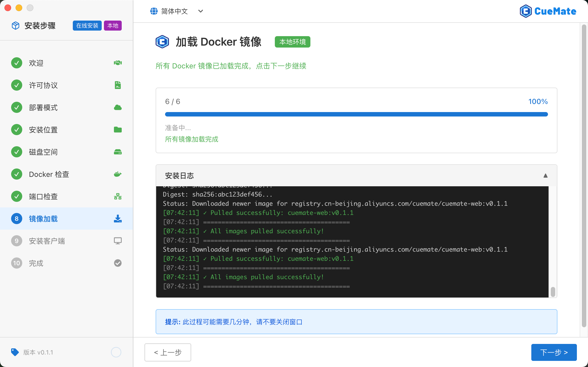
Task: Click the folder icon next to 安装位置
Action: click(118, 130)
